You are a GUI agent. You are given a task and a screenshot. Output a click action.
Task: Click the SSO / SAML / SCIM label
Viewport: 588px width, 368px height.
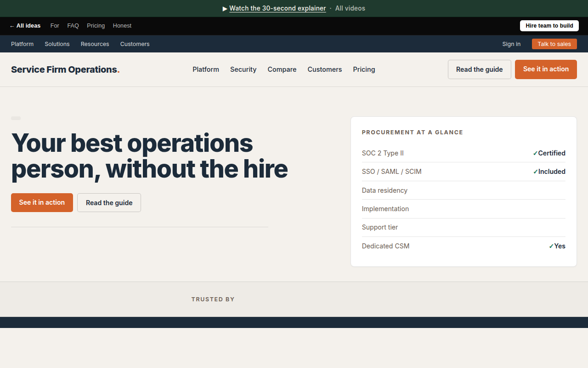pyautogui.click(x=391, y=172)
